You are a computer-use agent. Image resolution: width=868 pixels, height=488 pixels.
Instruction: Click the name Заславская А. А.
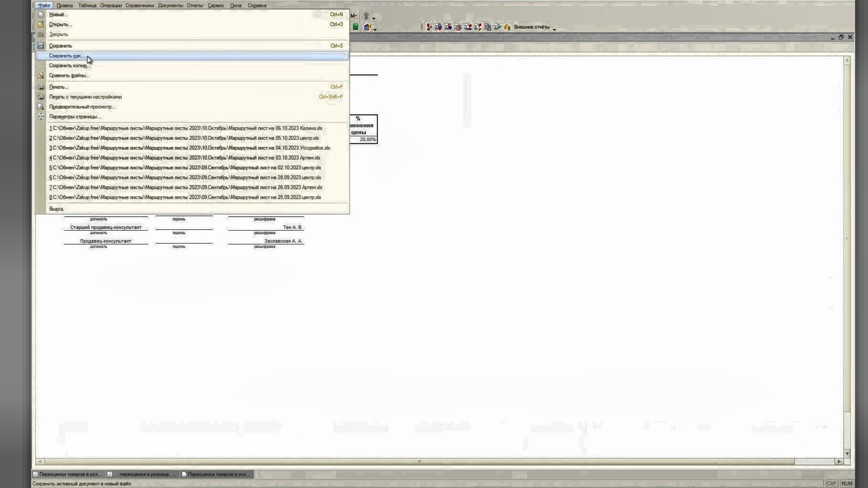[283, 241]
